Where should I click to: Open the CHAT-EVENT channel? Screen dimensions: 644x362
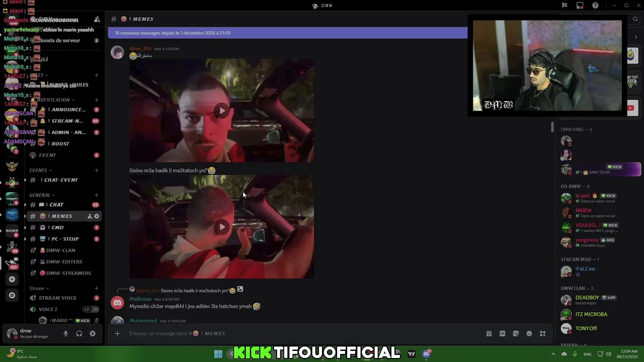[64, 180]
